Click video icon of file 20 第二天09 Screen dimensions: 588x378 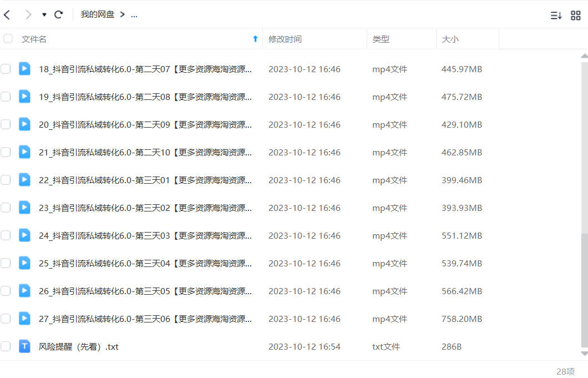(x=25, y=124)
